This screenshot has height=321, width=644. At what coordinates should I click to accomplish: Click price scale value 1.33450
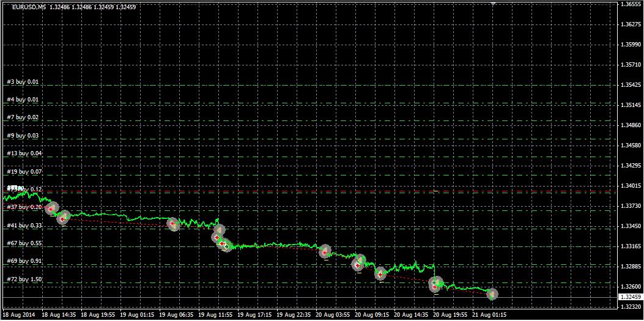point(631,226)
